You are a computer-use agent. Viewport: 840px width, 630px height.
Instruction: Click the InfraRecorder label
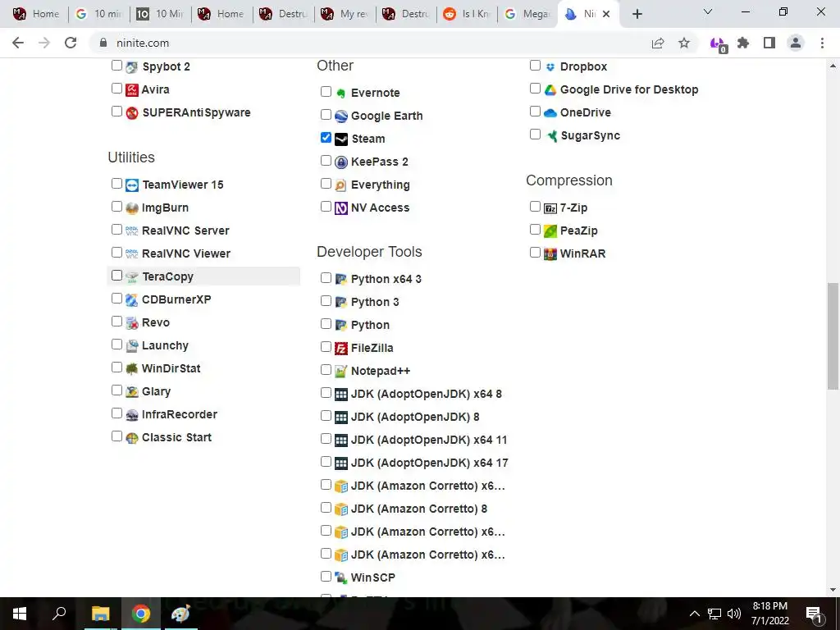pos(180,414)
